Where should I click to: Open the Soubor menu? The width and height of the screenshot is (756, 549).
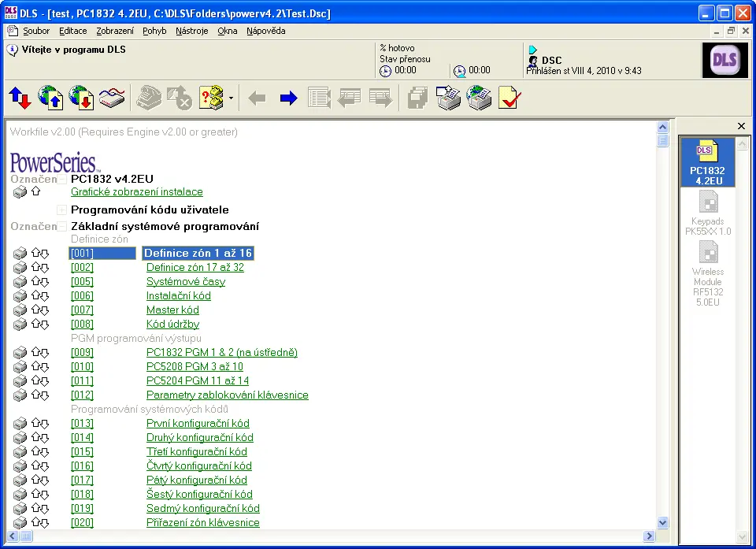[36, 31]
